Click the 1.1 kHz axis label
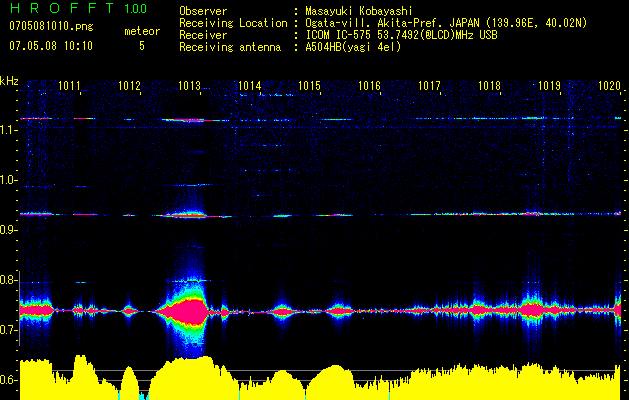This screenshot has height=400, width=629. tap(8, 130)
